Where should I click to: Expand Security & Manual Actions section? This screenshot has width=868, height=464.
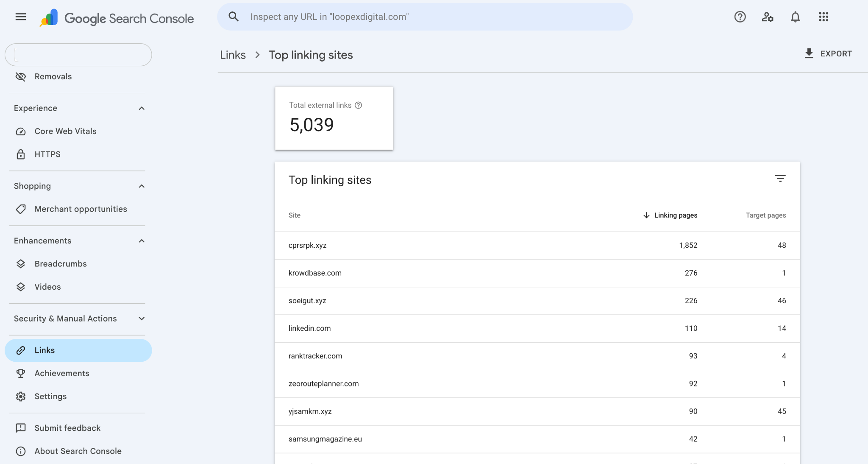pos(142,319)
